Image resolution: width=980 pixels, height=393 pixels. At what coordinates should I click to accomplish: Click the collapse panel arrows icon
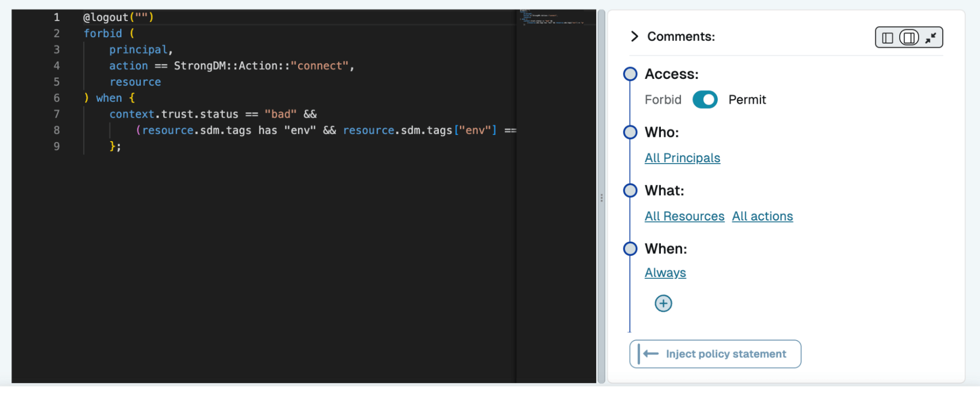pyautogui.click(x=930, y=38)
